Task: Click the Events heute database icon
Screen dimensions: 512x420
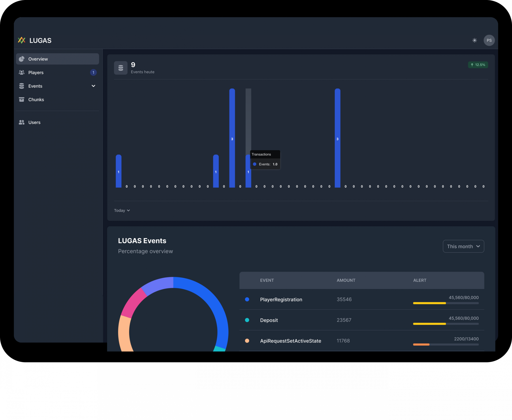Action: click(x=120, y=68)
